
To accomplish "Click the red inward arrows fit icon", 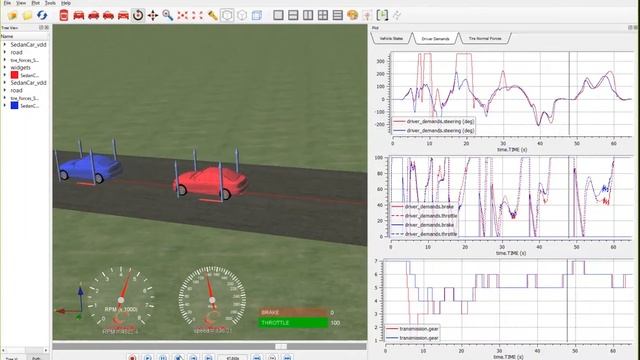I will pyautogui.click(x=182, y=16).
